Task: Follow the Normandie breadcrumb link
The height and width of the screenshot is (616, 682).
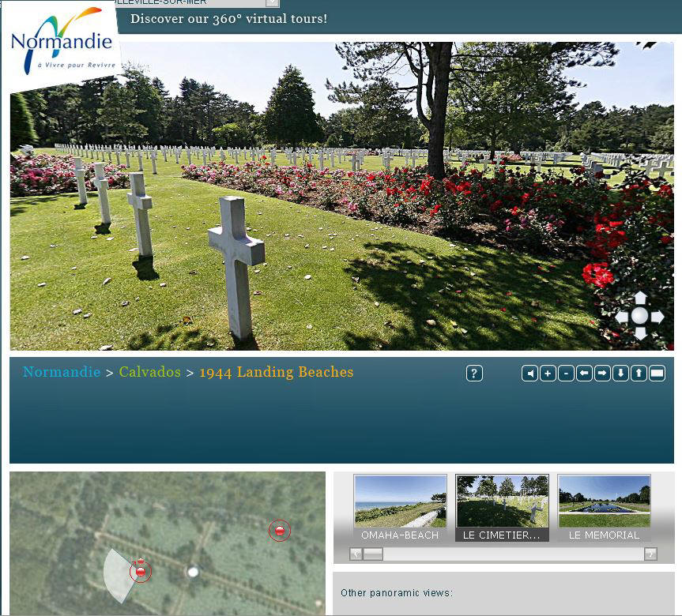Action: (x=62, y=372)
